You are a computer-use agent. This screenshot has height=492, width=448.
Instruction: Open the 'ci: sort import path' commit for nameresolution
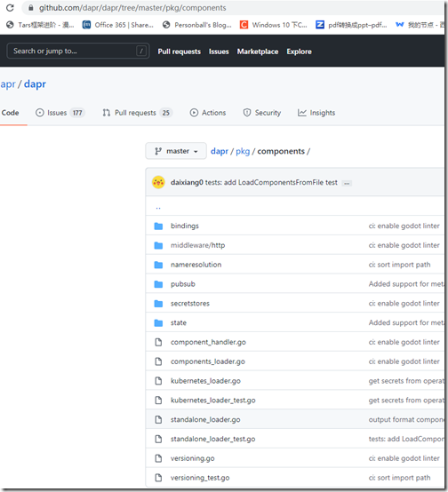399,265
